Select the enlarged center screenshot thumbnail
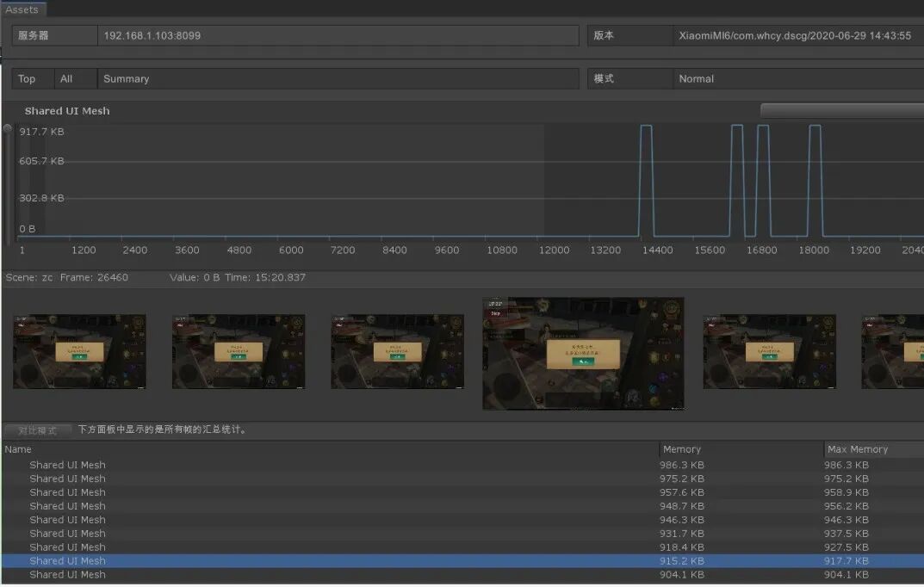This screenshot has height=587, width=924. [583, 353]
